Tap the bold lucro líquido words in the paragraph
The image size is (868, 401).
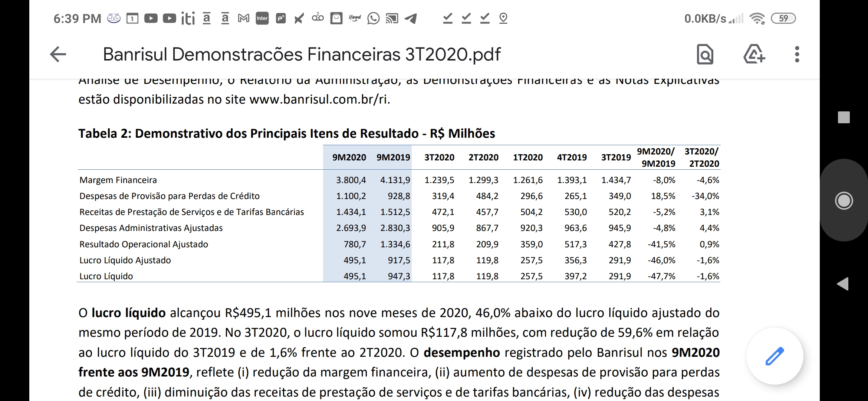tap(129, 313)
